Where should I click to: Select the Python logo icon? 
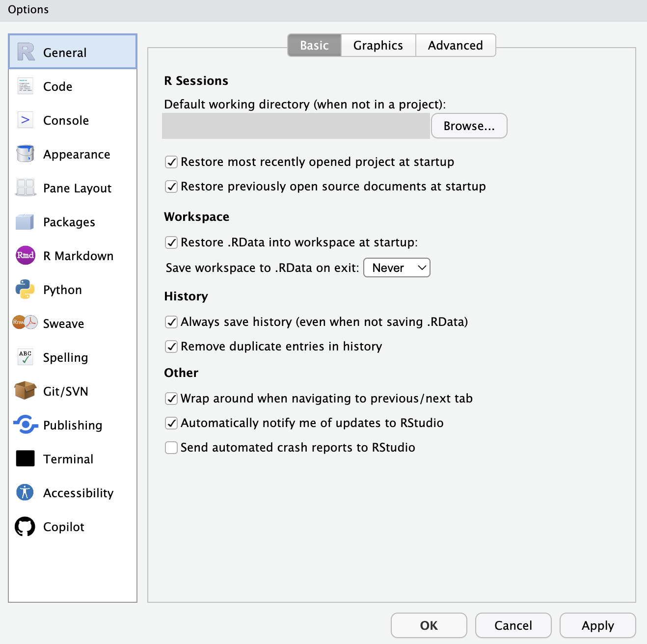click(x=25, y=290)
